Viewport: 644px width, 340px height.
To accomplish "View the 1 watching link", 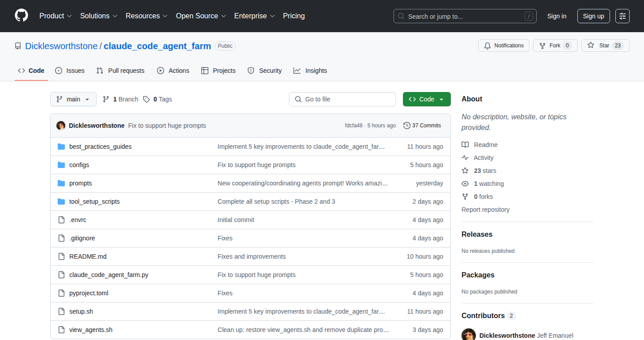I will coord(483,184).
